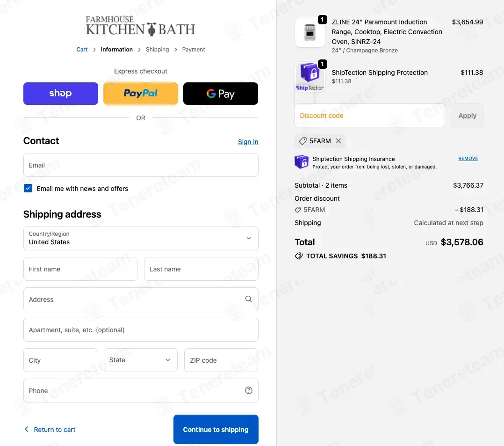This screenshot has height=446, width=504.
Task: Click ShipTection Shipping Protection item title
Action: 380,73
